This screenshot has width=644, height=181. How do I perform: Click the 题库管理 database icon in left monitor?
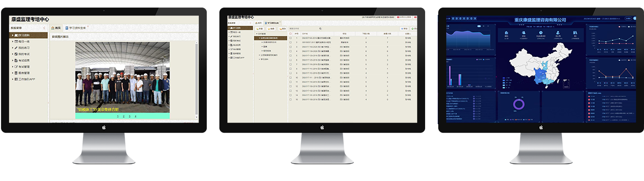coord(16,73)
